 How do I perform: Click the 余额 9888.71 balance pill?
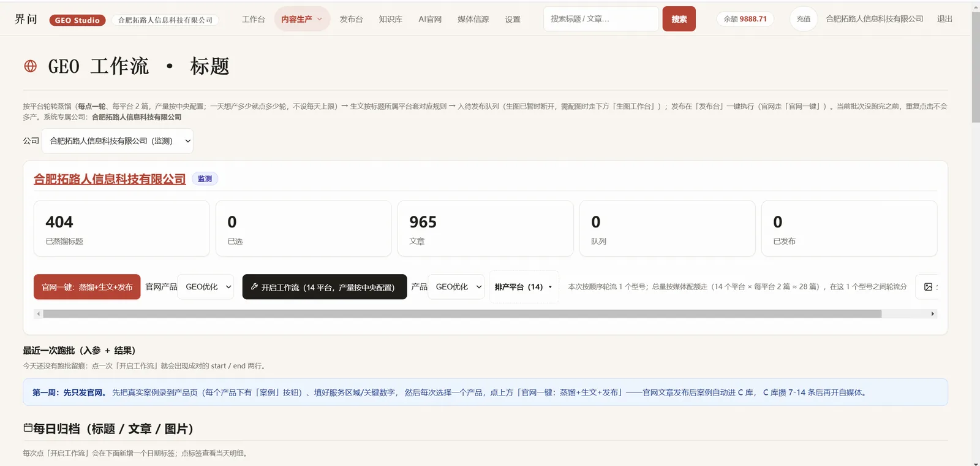pos(745,19)
